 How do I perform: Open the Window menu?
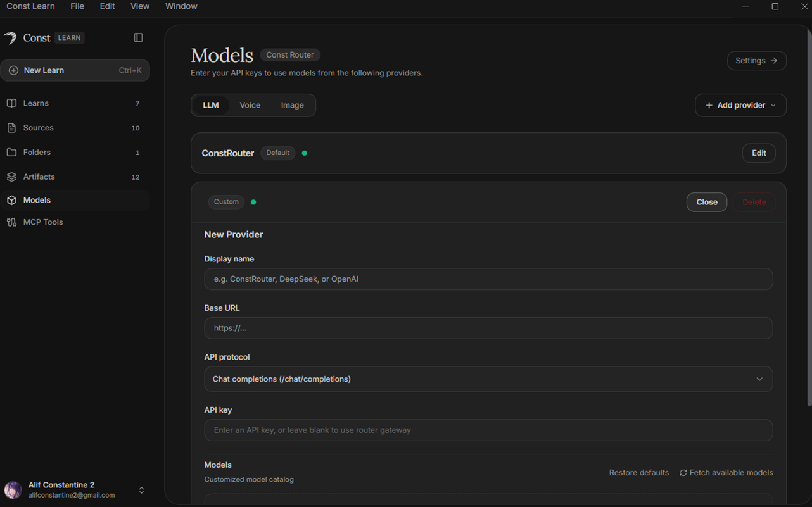coord(181,6)
